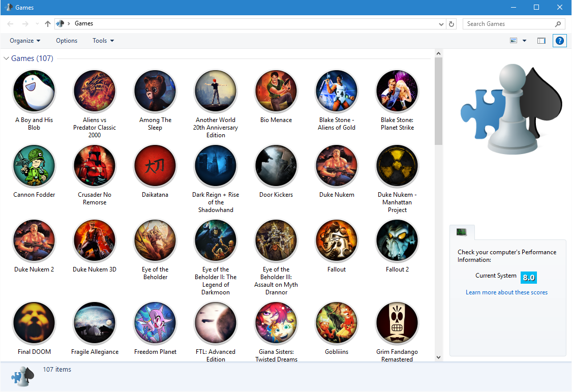Click the Change your view button

pyautogui.click(x=513, y=41)
